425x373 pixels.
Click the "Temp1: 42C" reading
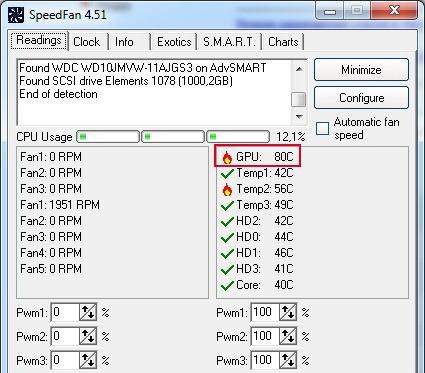click(x=265, y=173)
